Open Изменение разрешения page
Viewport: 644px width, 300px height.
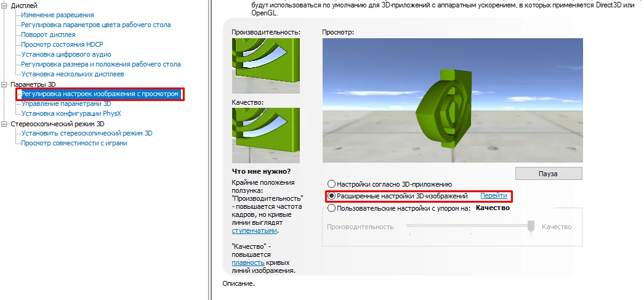tap(57, 15)
